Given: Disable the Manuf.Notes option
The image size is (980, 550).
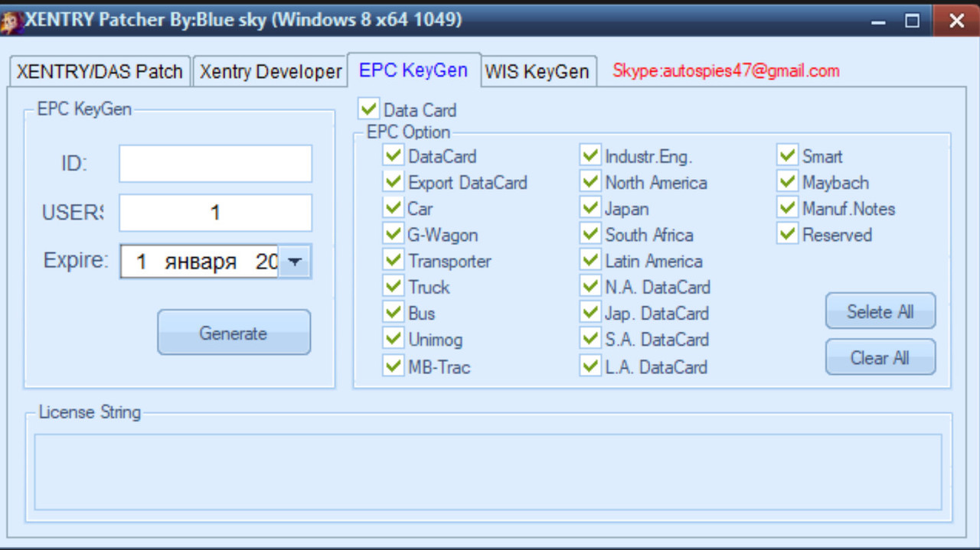Looking at the screenshot, I should (x=787, y=208).
